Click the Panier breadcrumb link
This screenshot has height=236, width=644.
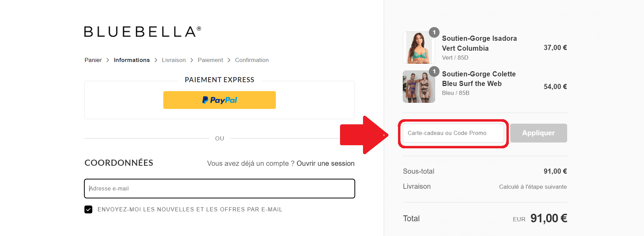93,60
